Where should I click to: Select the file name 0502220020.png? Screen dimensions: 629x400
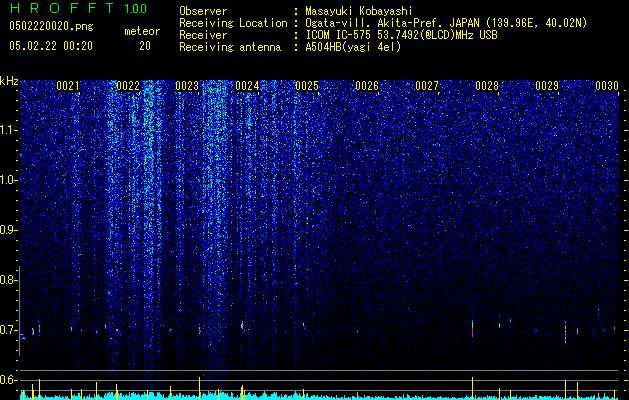pyautogui.click(x=51, y=26)
